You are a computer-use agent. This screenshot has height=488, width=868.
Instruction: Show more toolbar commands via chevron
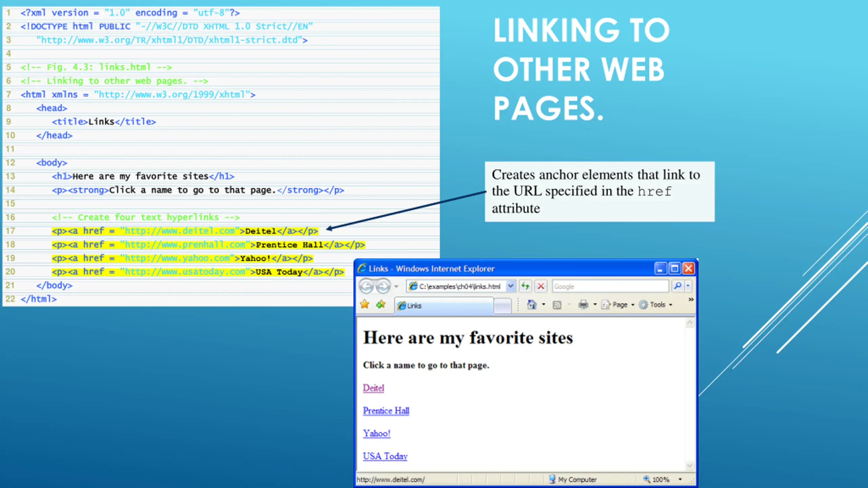(x=691, y=300)
